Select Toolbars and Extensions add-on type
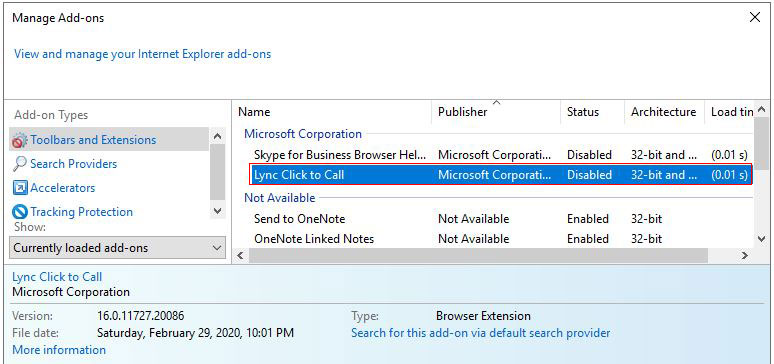This screenshot has height=364, width=774. 109,139
